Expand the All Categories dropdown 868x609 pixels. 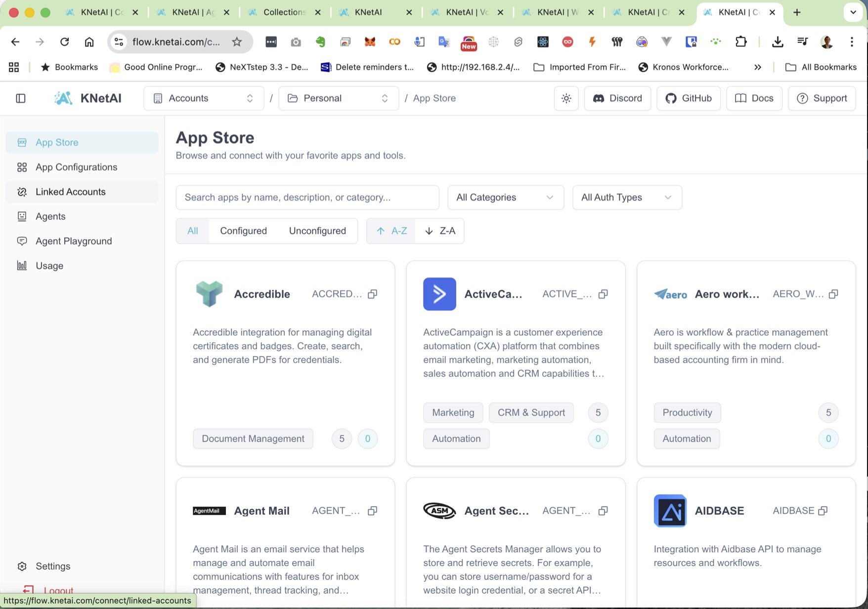pos(505,198)
